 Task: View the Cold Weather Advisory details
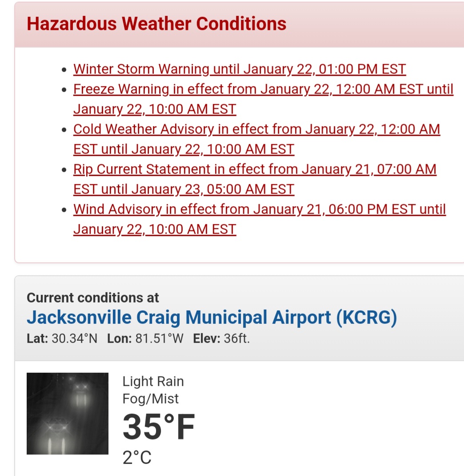coord(256,139)
